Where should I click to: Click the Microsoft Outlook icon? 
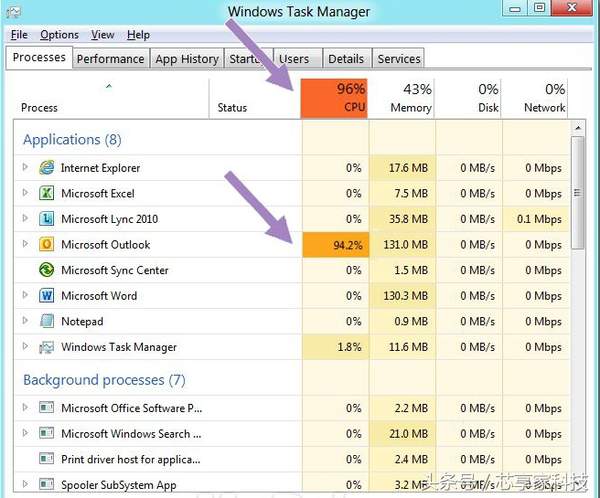point(46,245)
